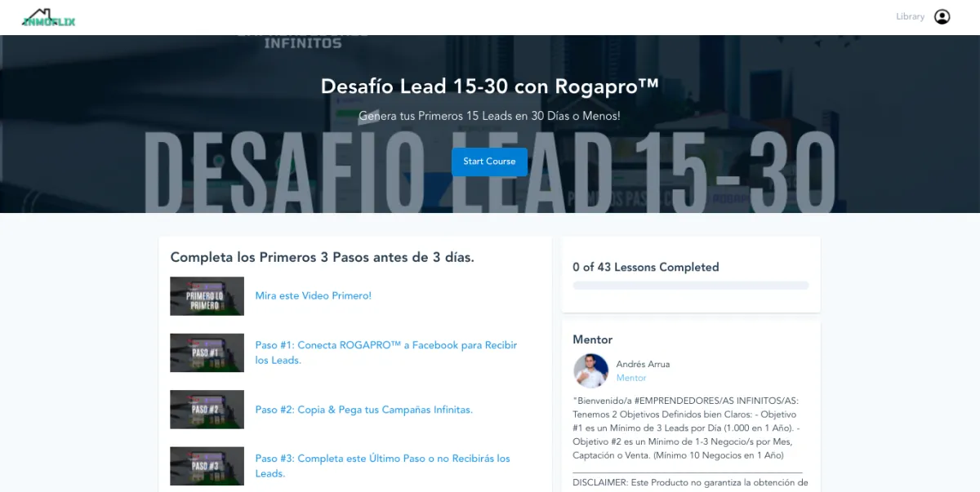Screen dimensions: 980x492
Task: Select the 'Paso #2' video thumbnail
Action: 207,410
